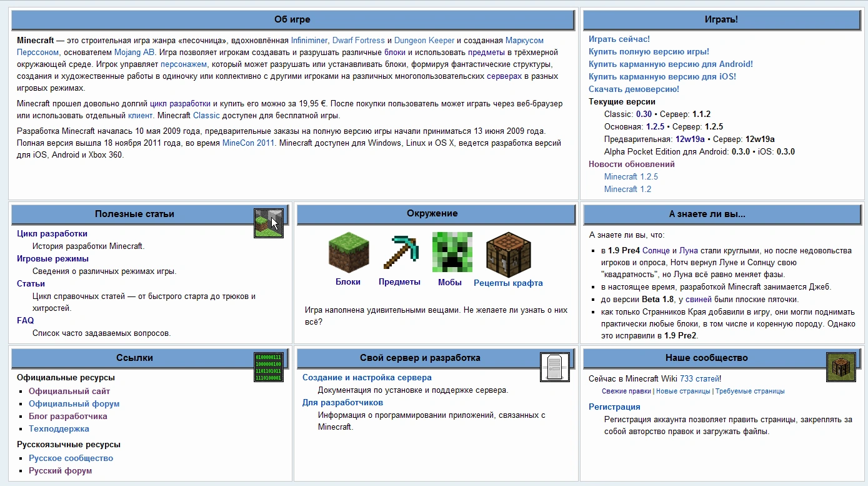Open Цикл разработки in Полезные статьи
This screenshot has height=486, width=868.
[x=52, y=234]
